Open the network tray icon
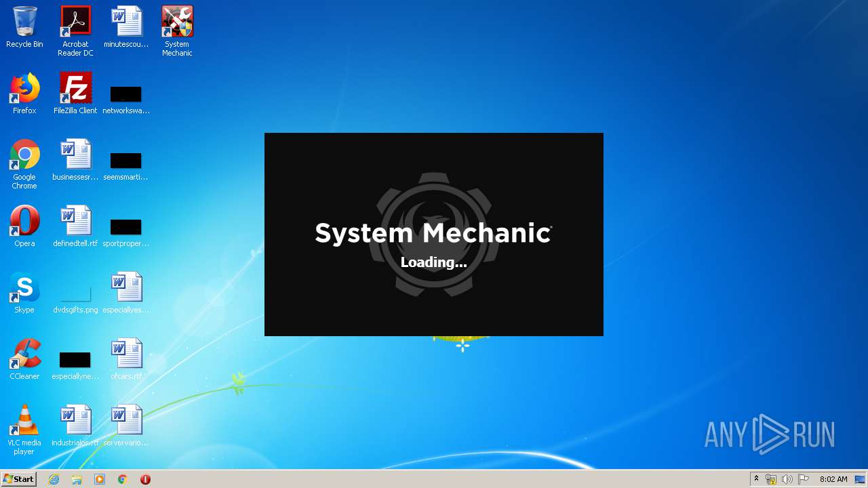 pos(771,479)
